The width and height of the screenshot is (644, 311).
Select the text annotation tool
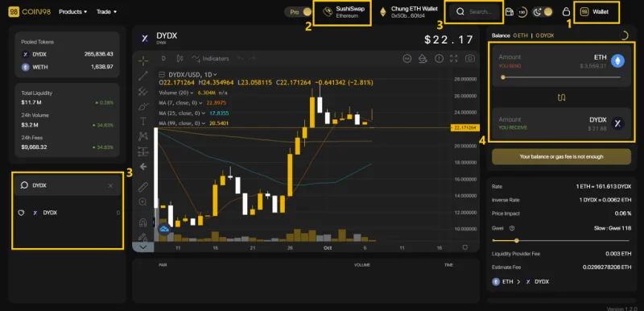[143, 121]
